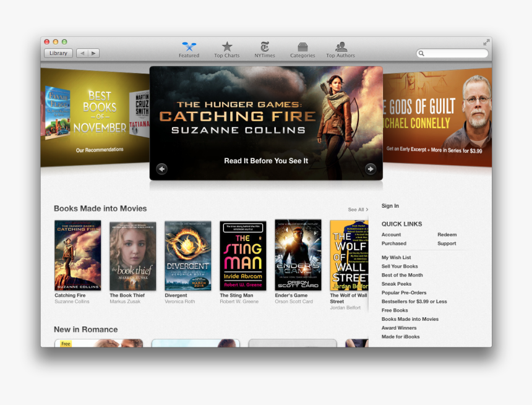This screenshot has width=532, height=405.
Task: Go forward with the right toolbar arrow
Action: 93,53
